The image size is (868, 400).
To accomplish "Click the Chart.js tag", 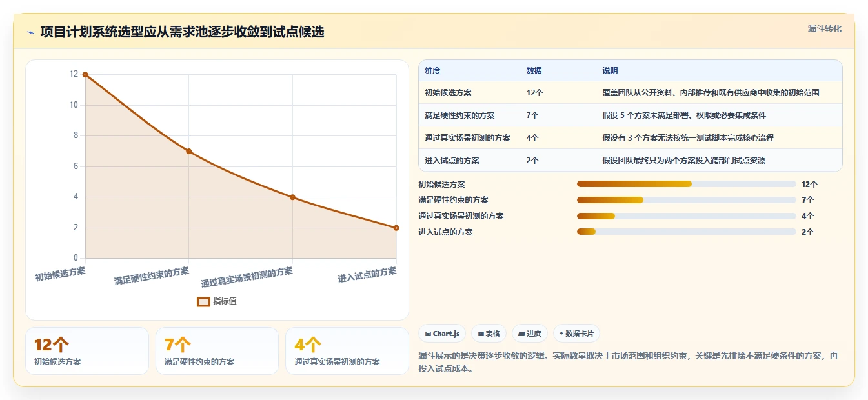I will [x=442, y=334].
